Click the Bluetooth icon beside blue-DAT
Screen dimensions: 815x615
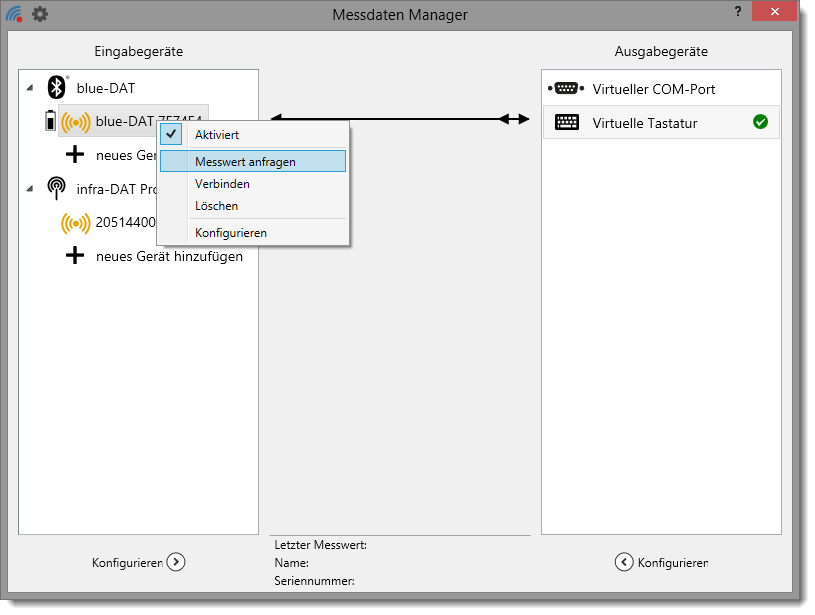tap(57, 88)
